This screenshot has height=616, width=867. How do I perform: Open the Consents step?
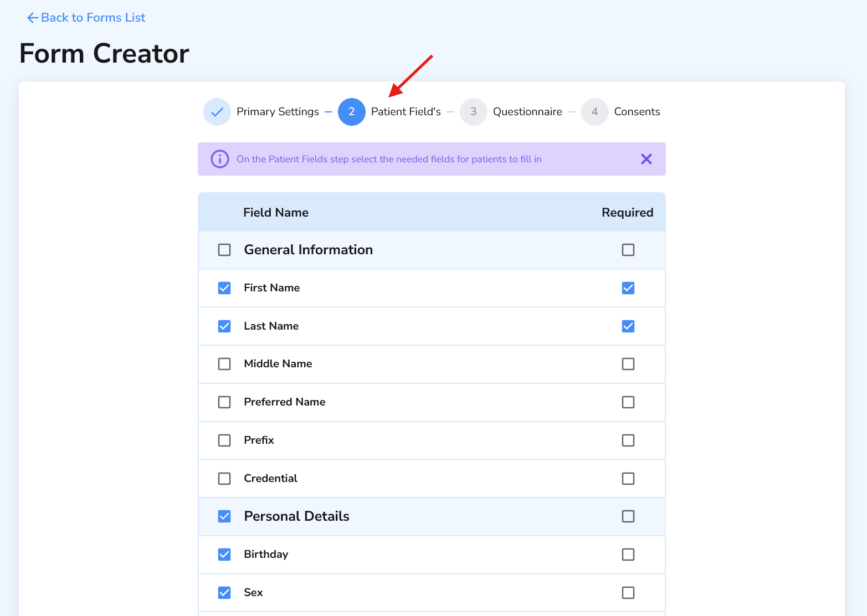(637, 111)
